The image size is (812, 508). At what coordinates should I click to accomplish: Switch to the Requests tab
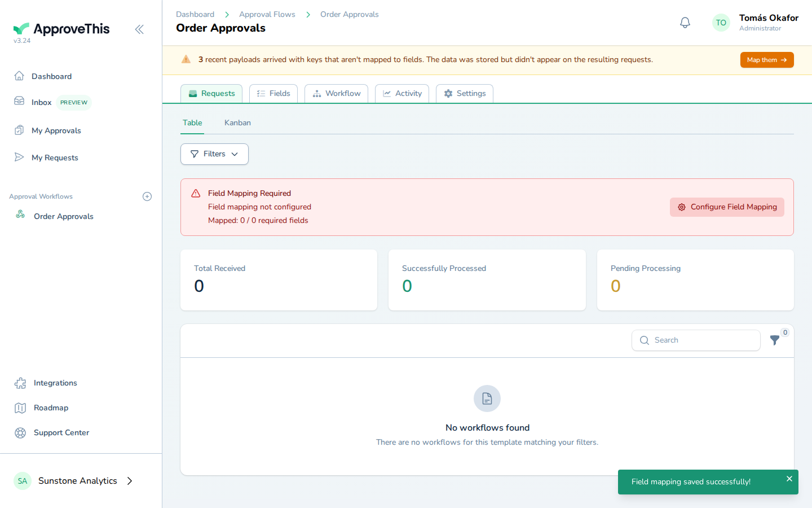211,94
